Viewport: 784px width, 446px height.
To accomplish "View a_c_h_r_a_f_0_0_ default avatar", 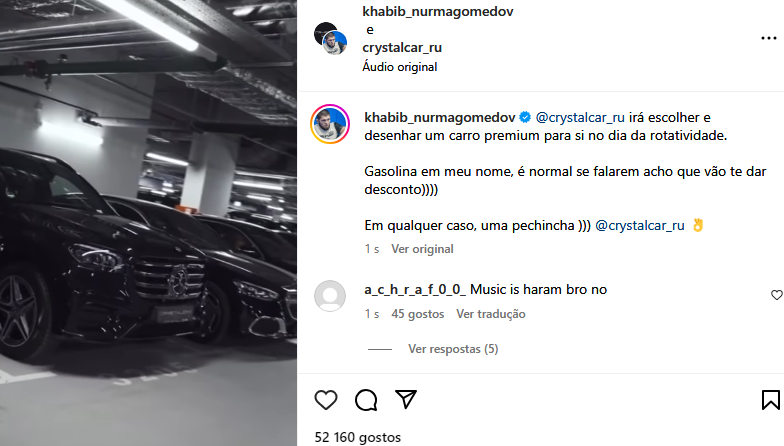I will coord(330,296).
